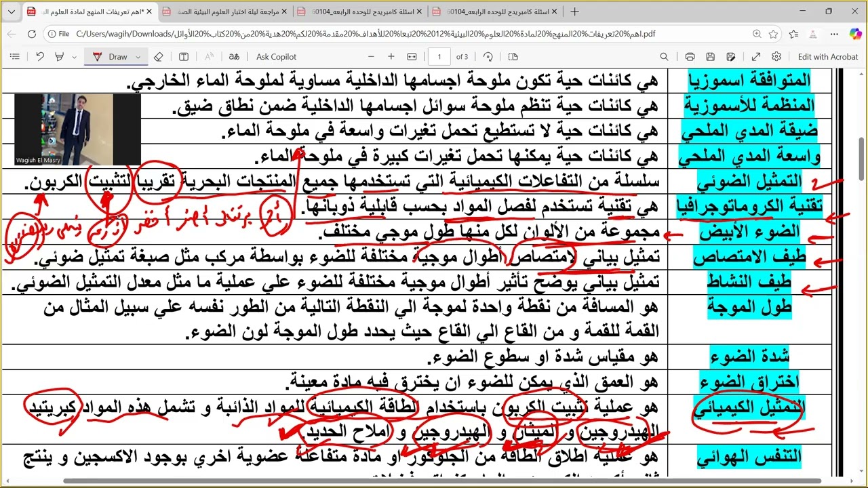
Task: Click the term 'طيف الامتصاص'
Action: tap(749, 257)
